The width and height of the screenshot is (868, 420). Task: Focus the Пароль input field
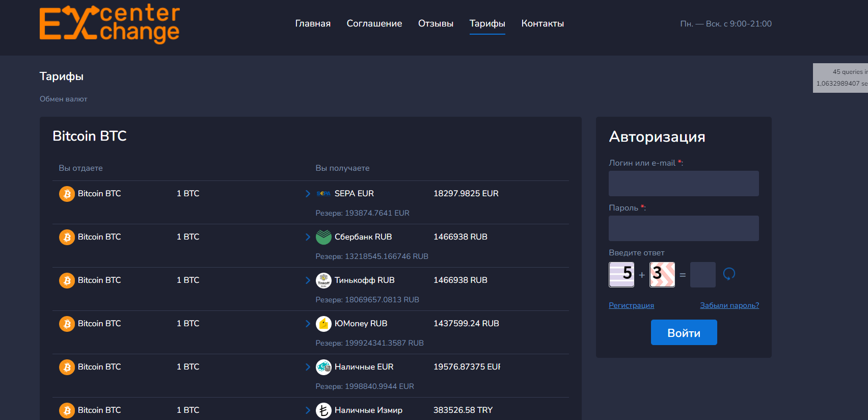(x=684, y=228)
